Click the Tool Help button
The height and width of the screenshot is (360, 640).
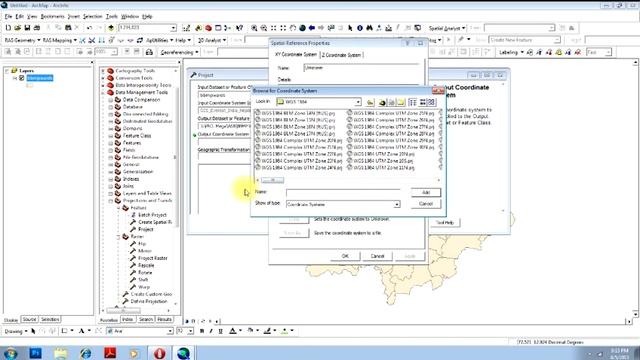(x=444, y=222)
